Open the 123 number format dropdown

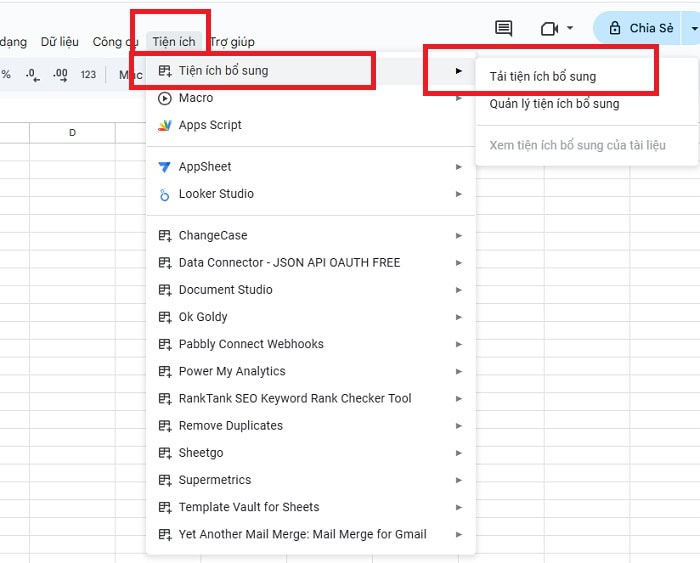[88, 74]
